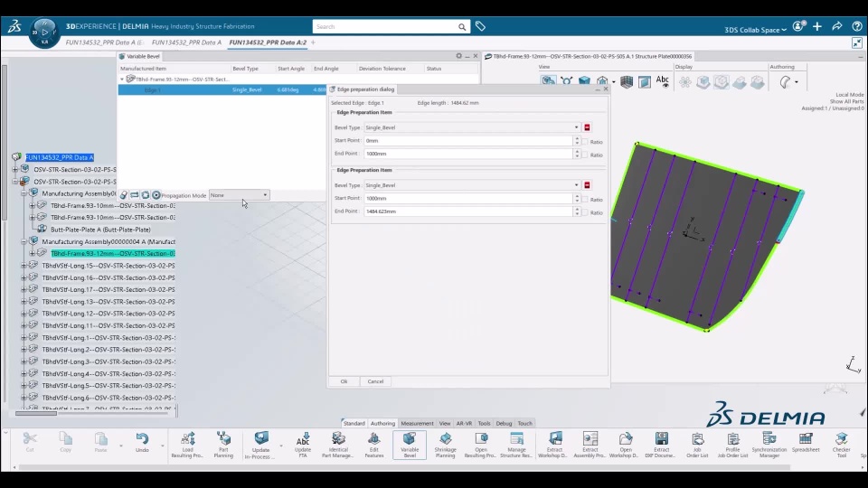
Task: Click Open Workshop Document icon
Action: pos(625,445)
